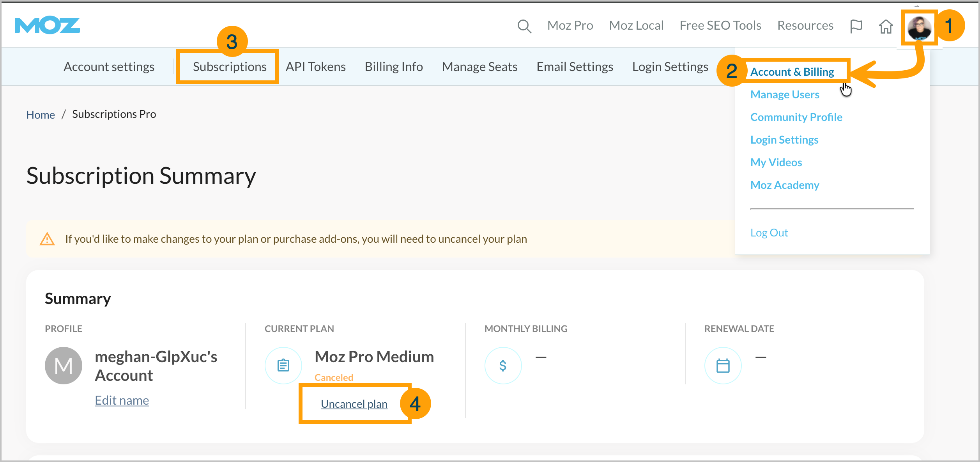
Task: Click the CURRENT PLAN label
Action: pos(299,329)
